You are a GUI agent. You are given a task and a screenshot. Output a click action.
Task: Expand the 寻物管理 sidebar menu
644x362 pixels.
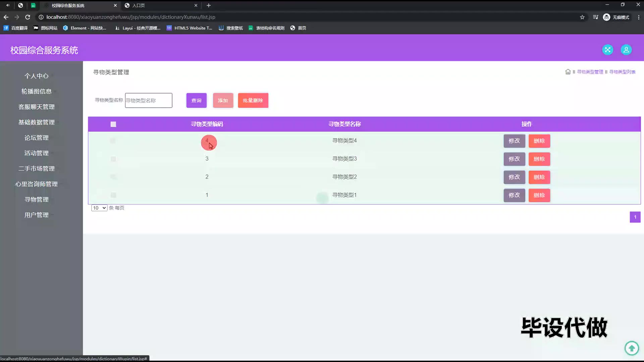click(37, 199)
